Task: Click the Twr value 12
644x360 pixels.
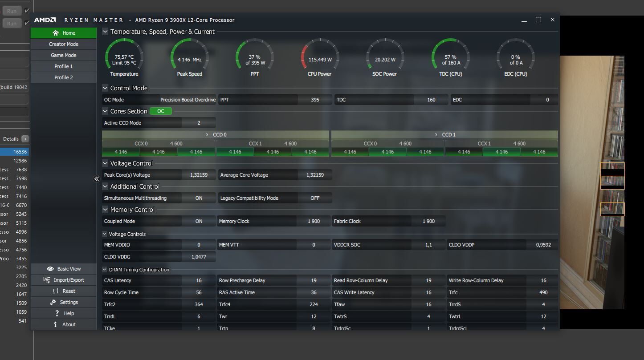Action: point(314,316)
